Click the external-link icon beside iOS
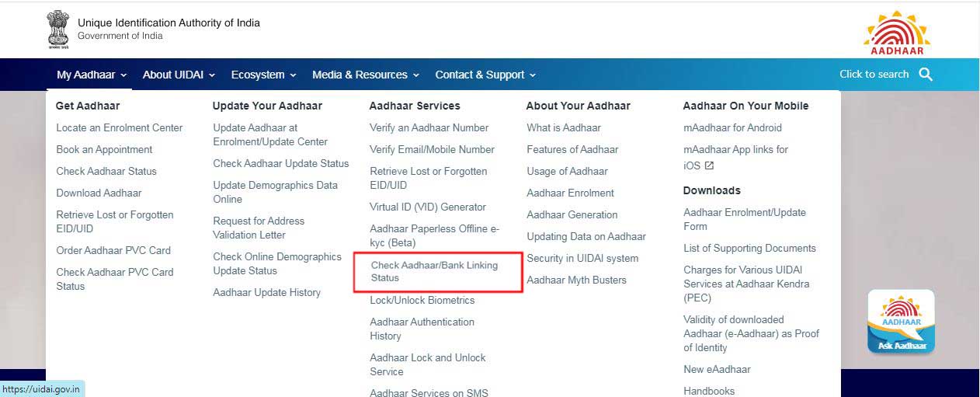 click(x=709, y=165)
